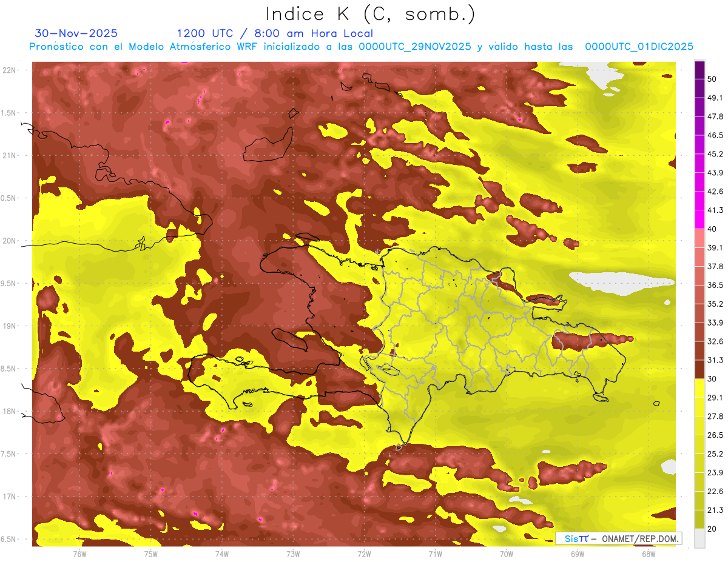Select the '30-Nov-2025' date label
Image resolution: width=728 pixels, height=562 pixels.
click(x=76, y=33)
